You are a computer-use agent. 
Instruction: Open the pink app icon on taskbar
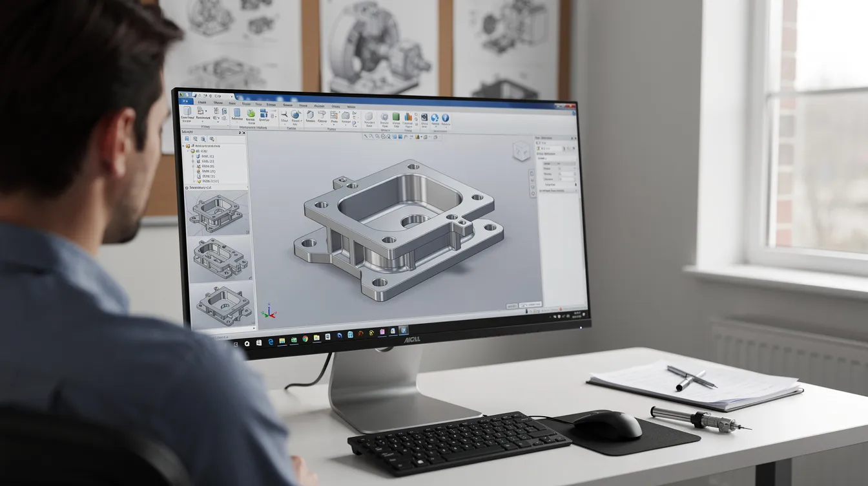point(382,332)
